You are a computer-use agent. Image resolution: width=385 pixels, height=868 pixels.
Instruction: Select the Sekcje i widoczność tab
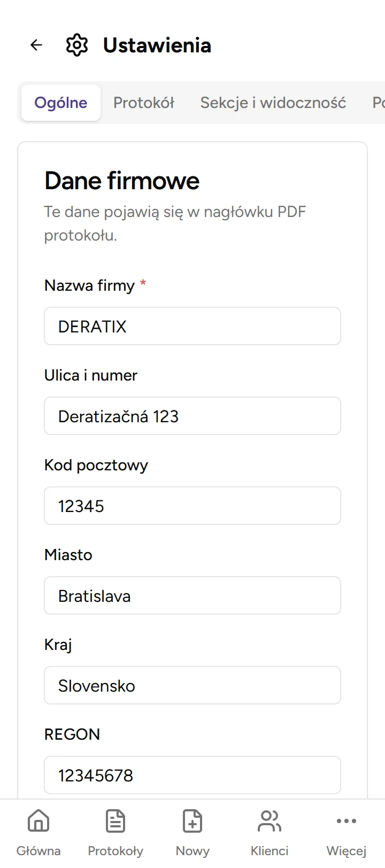(273, 103)
